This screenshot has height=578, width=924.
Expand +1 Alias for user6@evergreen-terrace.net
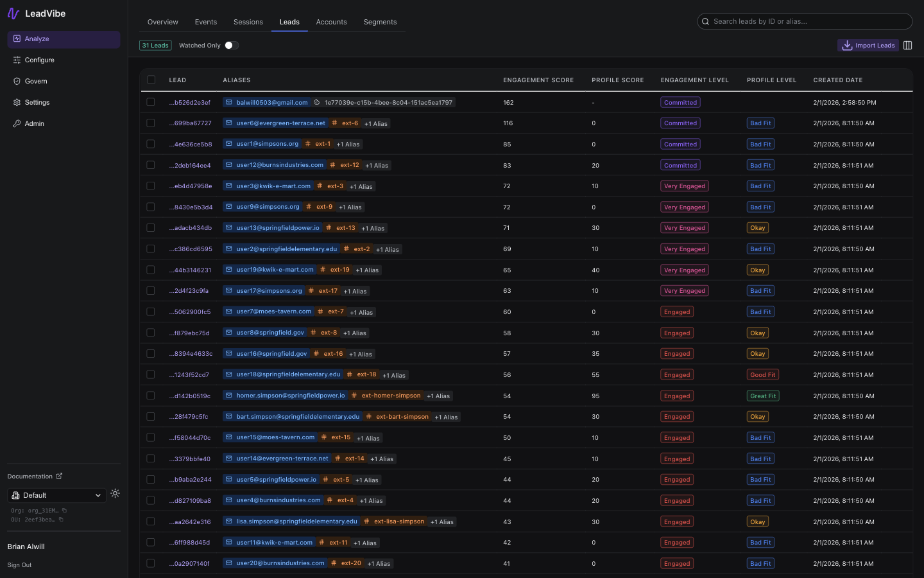(376, 123)
